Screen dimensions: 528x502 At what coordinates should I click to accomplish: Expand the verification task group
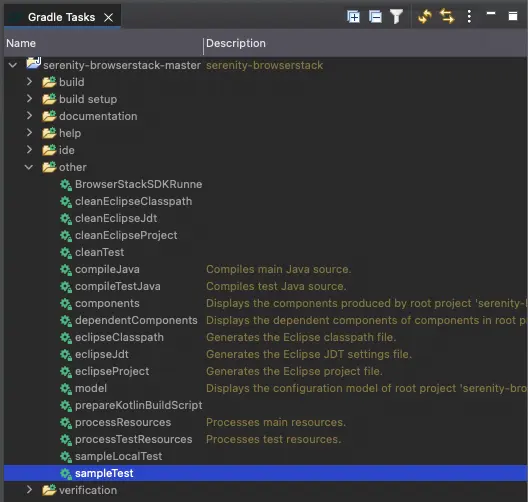29,490
